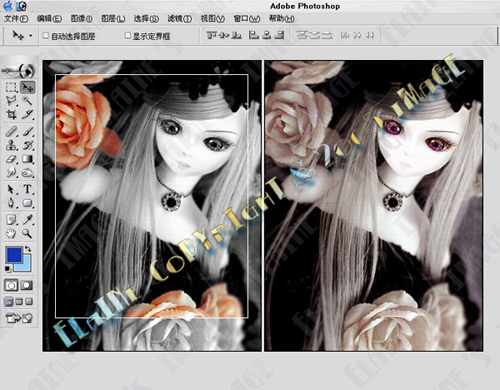Image resolution: width=500 pixels, height=390 pixels.
Task: Switch to Standard edit mode
Action: pos(11,285)
